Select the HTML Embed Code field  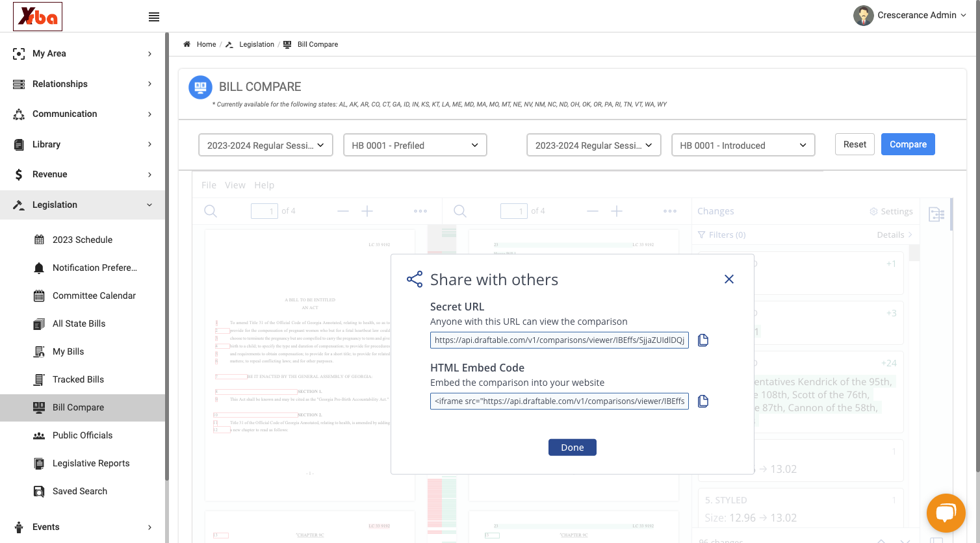tap(559, 401)
